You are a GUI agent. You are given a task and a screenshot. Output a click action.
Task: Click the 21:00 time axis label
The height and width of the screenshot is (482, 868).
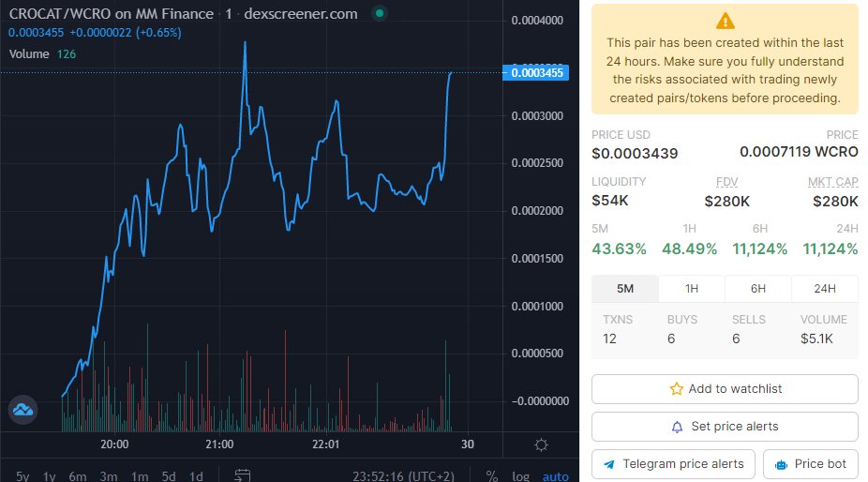pyautogui.click(x=219, y=444)
